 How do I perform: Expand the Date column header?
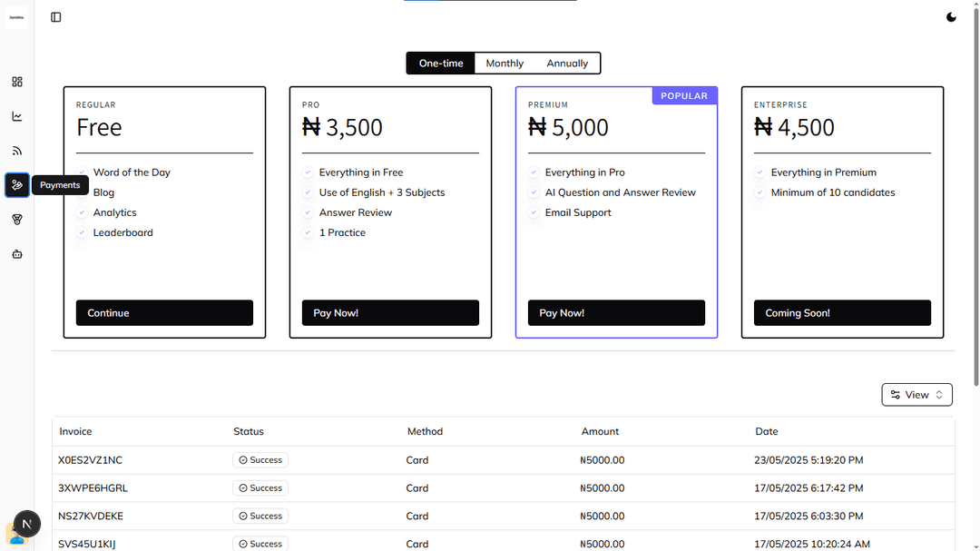767,431
